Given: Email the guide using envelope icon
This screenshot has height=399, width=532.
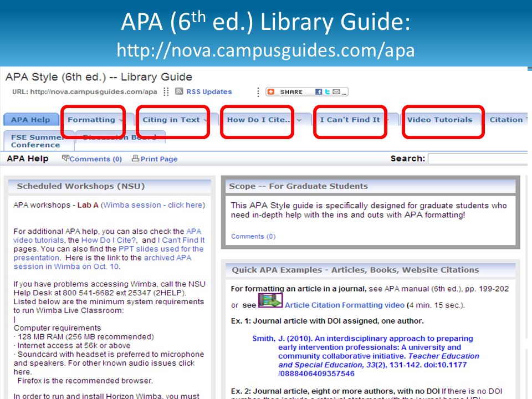Looking at the screenshot, I should [x=336, y=91].
